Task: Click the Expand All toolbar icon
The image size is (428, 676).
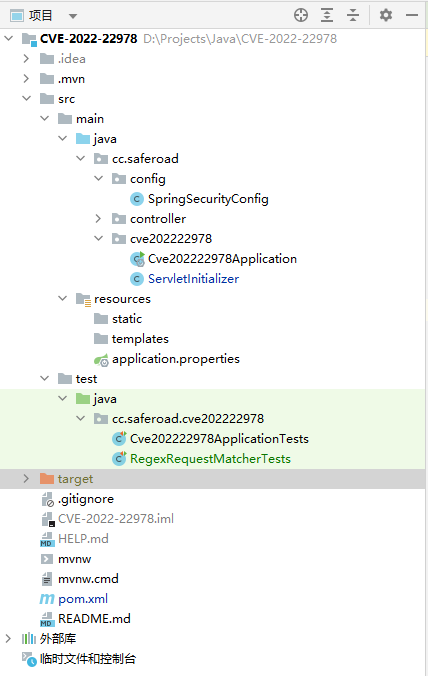Action: [327, 15]
